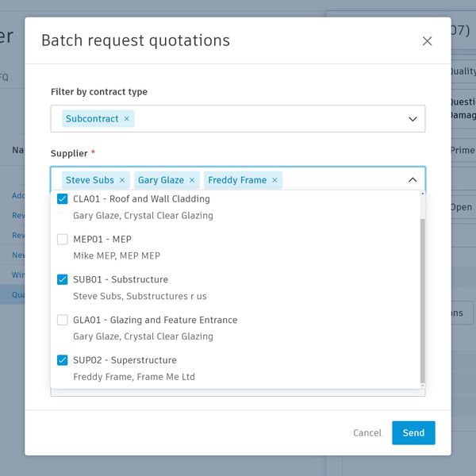Remove Freddy Frame supplier tag
The width and height of the screenshot is (476, 476).
point(274,180)
